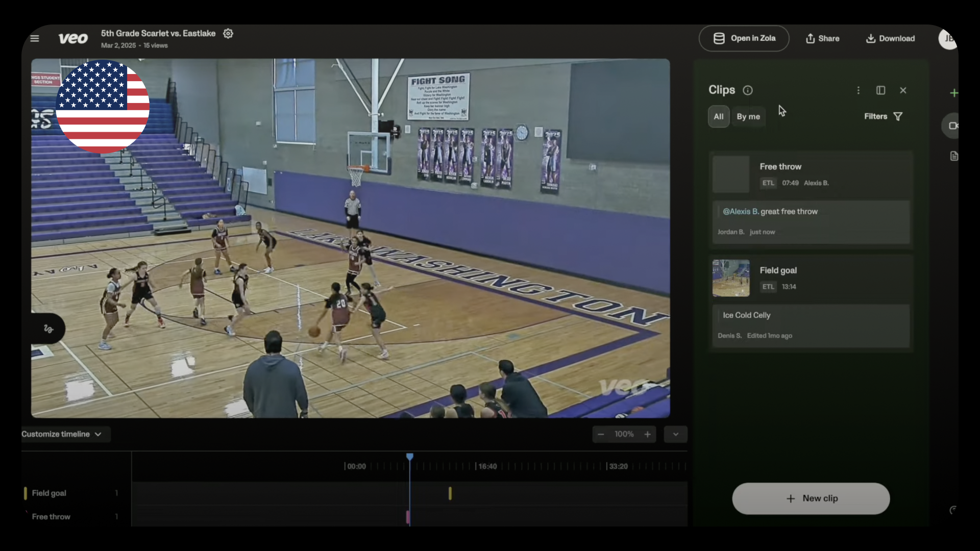Switch to By me clips filter

click(x=748, y=117)
